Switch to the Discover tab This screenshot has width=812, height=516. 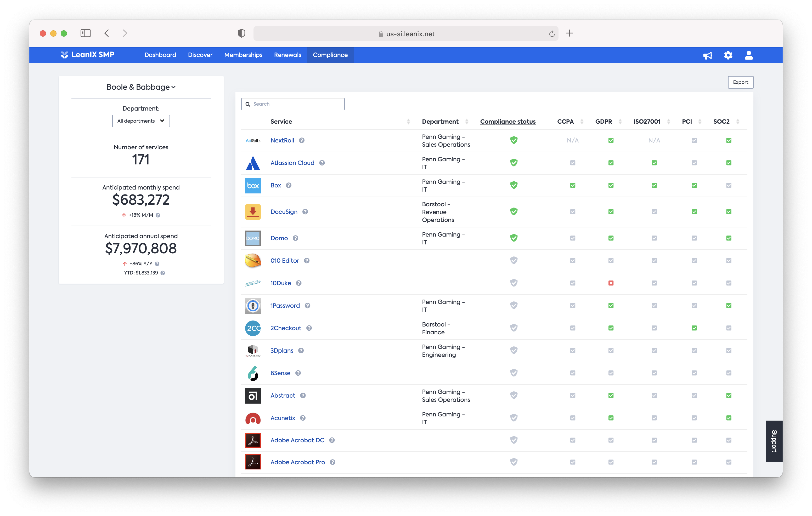coord(200,55)
